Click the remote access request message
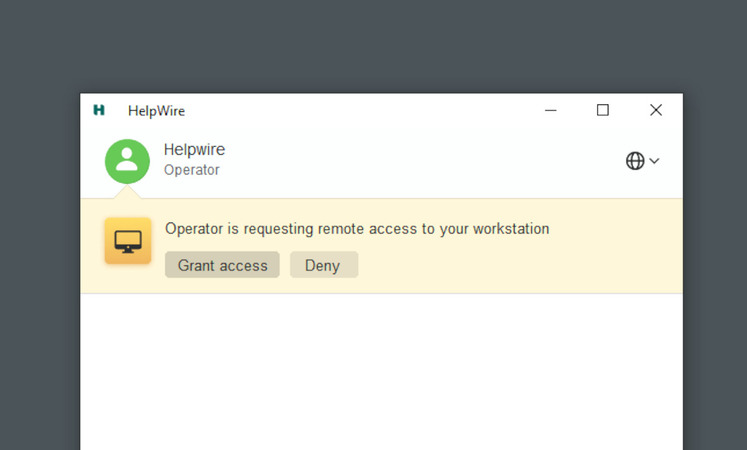 (357, 229)
